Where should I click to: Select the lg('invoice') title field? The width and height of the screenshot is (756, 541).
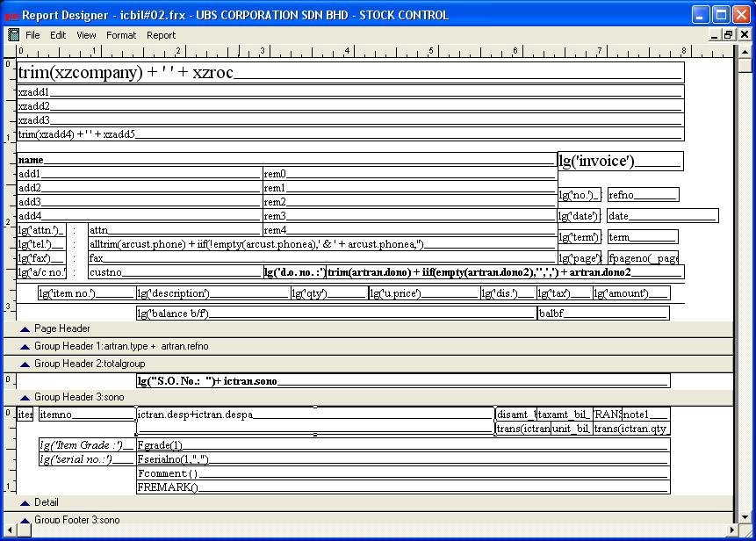pyautogui.click(x=619, y=161)
